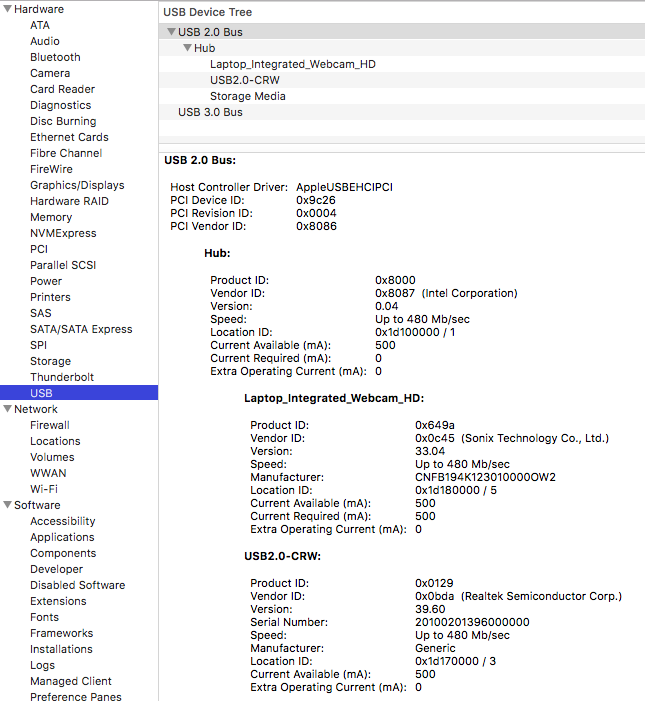Select the USB 3.0 Bus row
This screenshot has width=645, height=701.
[x=210, y=112]
